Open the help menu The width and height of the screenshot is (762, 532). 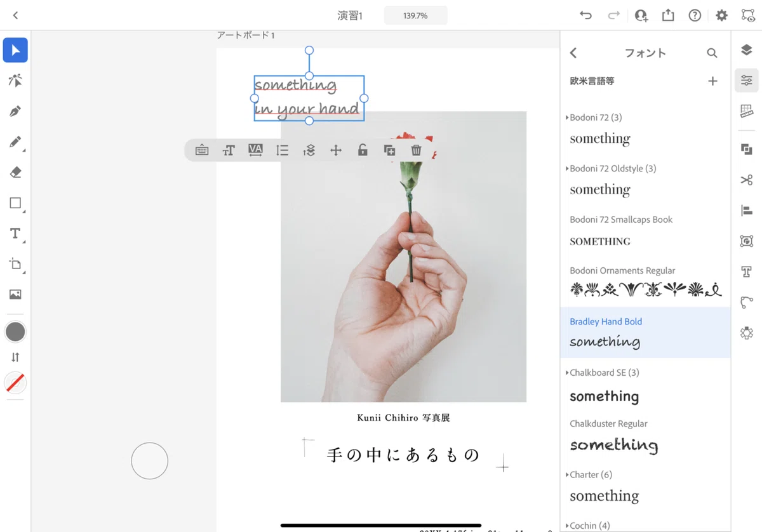tap(695, 15)
